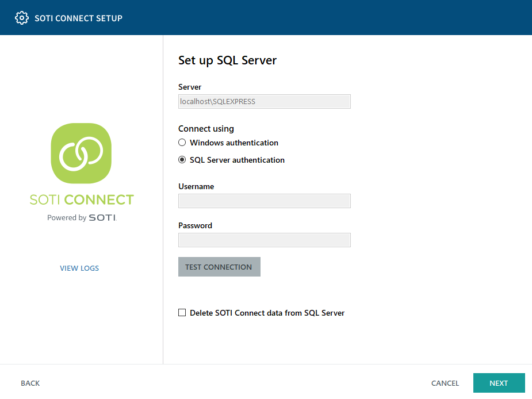Image resolution: width=532 pixels, height=399 pixels.
Task: Click NEXT to continue setup
Action: point(499,383)
